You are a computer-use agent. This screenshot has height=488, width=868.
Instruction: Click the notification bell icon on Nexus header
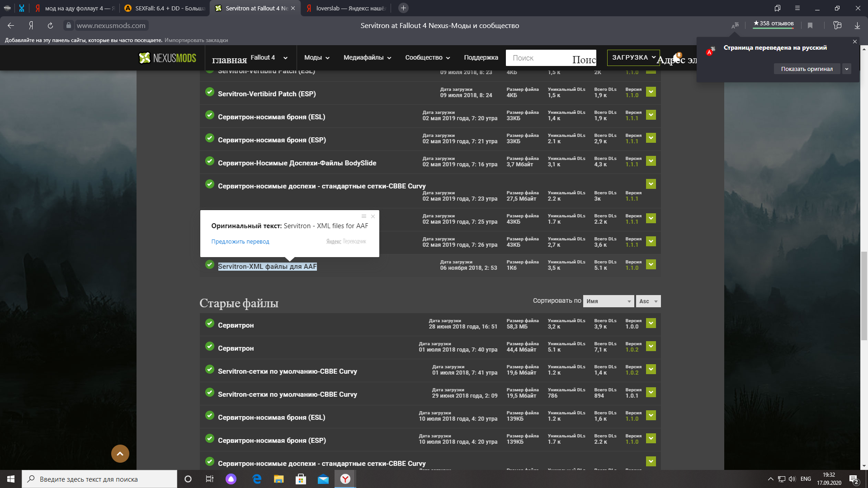point(677,58)
